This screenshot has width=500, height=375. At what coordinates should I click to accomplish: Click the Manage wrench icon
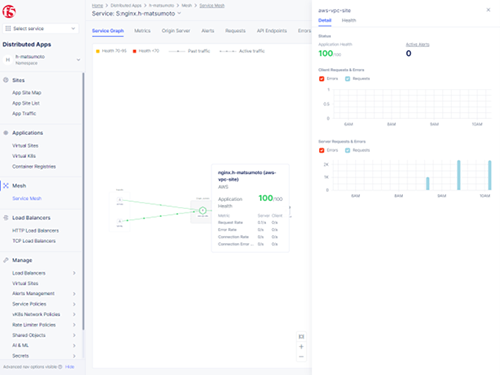pos(6,260)
